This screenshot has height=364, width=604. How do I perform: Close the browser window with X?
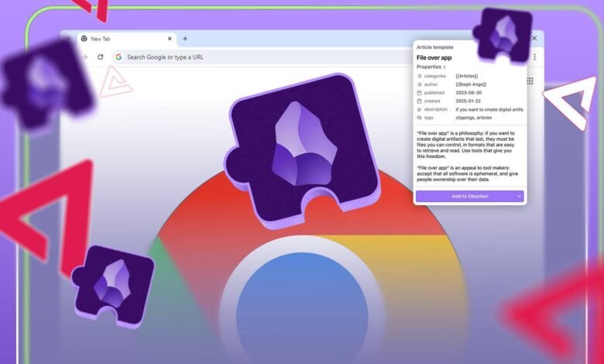point(534,38)
